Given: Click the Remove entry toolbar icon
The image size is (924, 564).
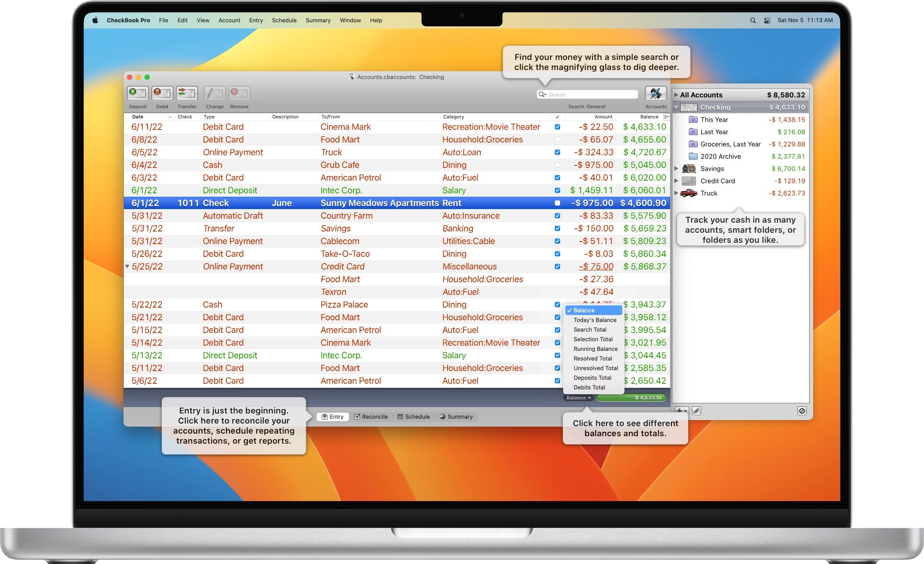Looking at the screenshot, I should (x=239, y=93).
